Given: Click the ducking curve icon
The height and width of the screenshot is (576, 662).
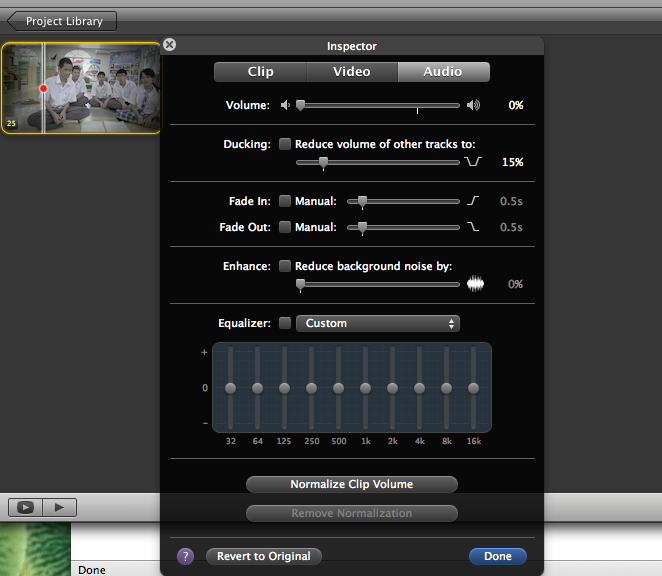Looking at the screenshot, I should [473, 161].
